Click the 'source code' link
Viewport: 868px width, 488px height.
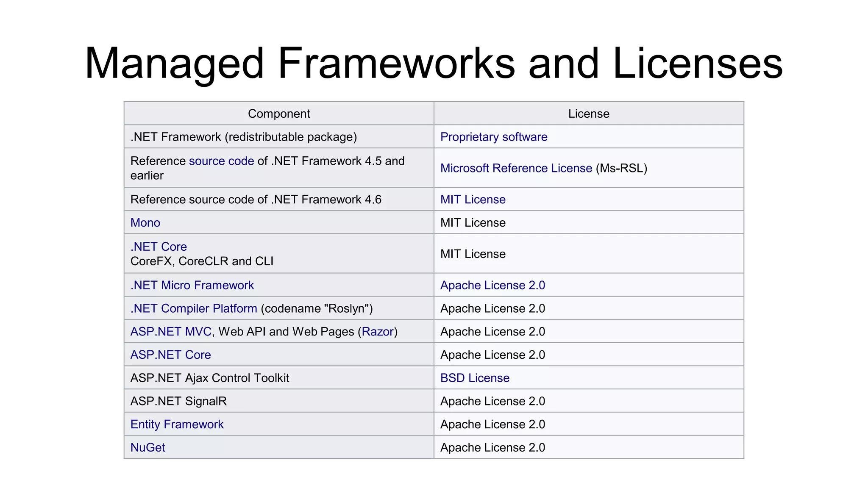tap(221, 161)
